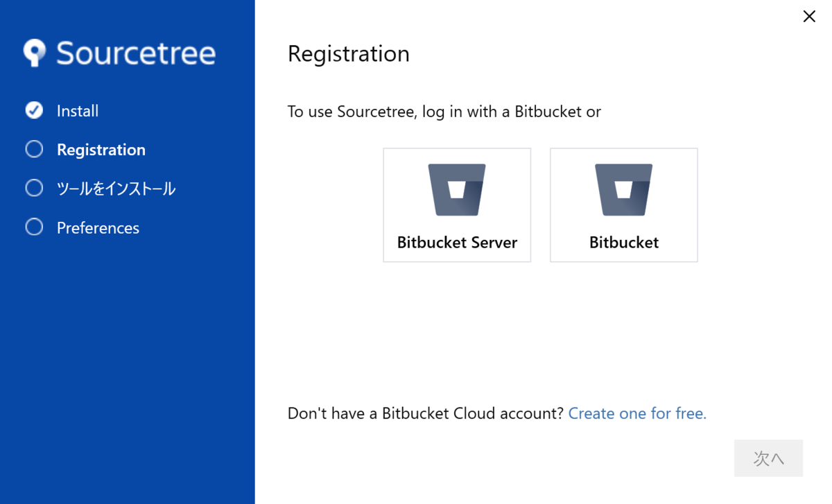This screenshot has height=504, width=832.
Task: Click 'Don't have a Bitbucket Cloud account?' text
Action: pos(426,414)
